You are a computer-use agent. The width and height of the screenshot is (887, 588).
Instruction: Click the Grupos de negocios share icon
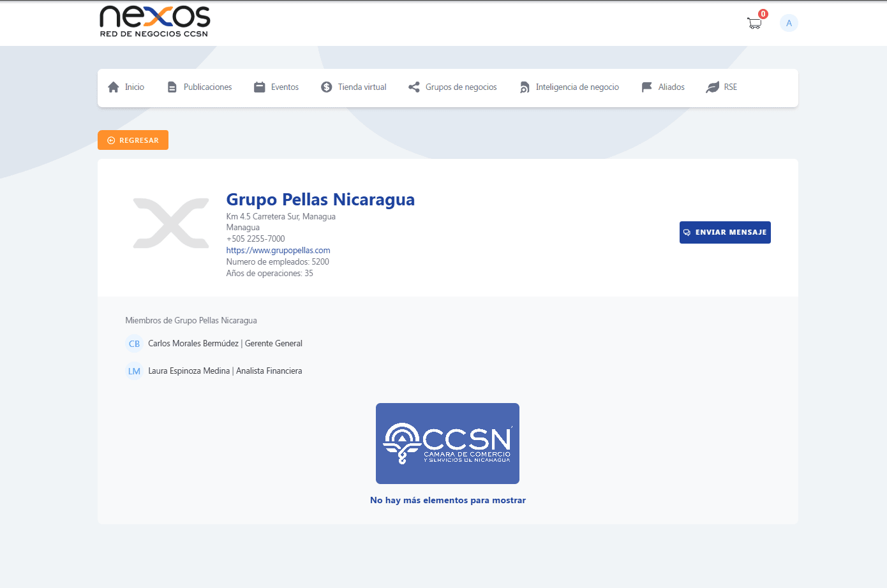pyautogui.click(x=414, y=87)
